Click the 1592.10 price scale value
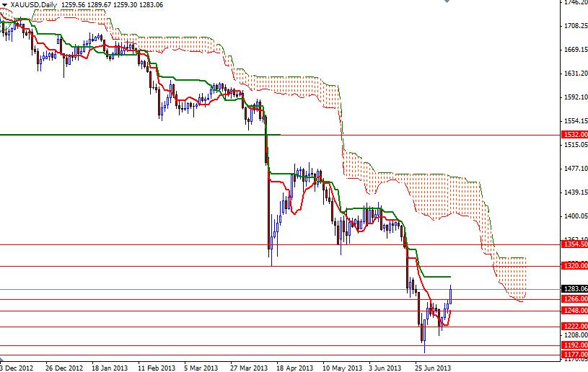This screenshot has width=588, height=372. click(x=576, y=97)
